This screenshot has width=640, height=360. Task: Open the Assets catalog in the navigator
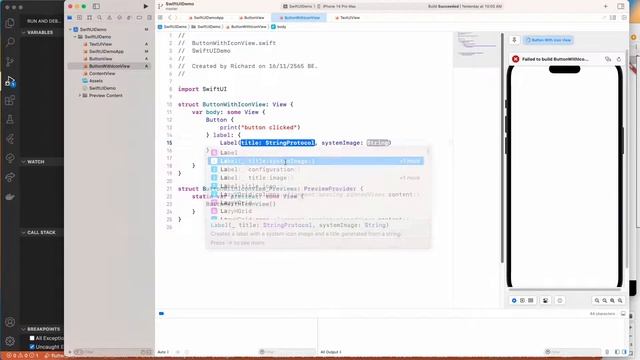[x=96, y=81]
